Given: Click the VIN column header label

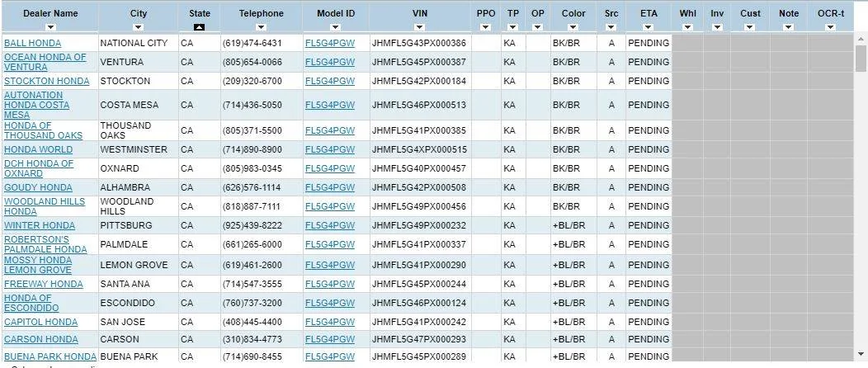Looking at the screenshot, I should coord(420,13).
